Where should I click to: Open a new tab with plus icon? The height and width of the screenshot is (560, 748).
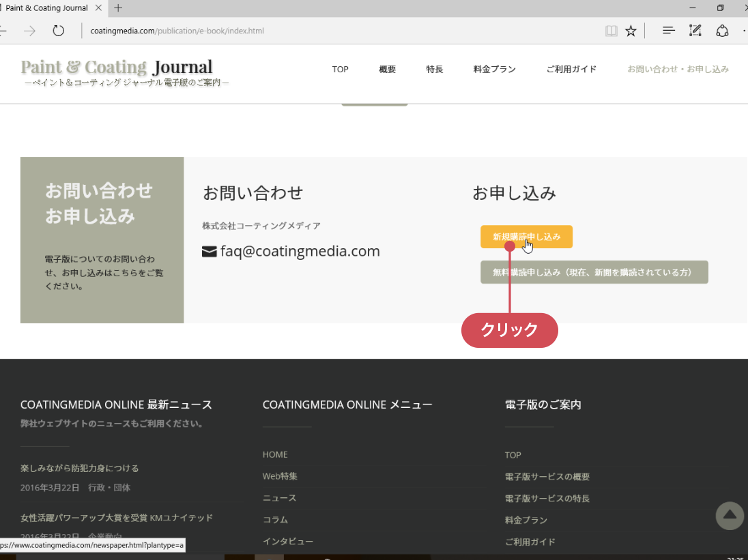pos(119,8)
